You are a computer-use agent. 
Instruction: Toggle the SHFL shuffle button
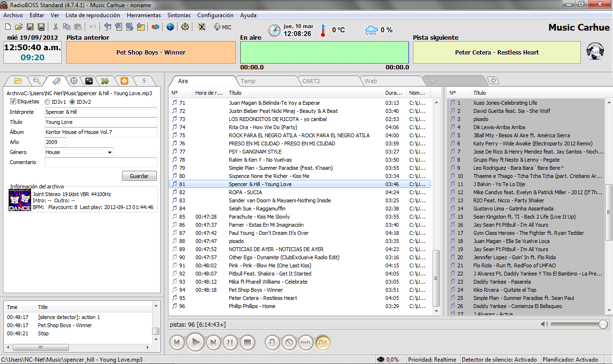[x=306, y=342]
